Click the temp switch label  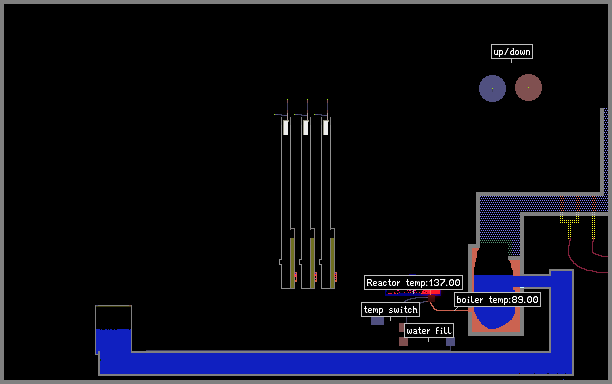(391, 310)
